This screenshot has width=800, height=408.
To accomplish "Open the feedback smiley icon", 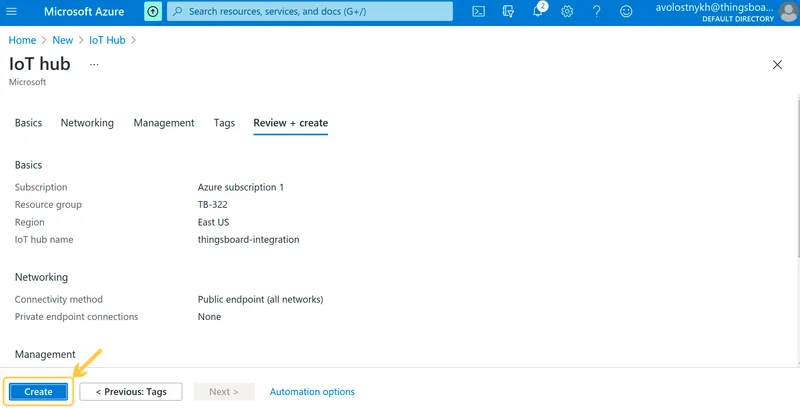I will point(626,11).
